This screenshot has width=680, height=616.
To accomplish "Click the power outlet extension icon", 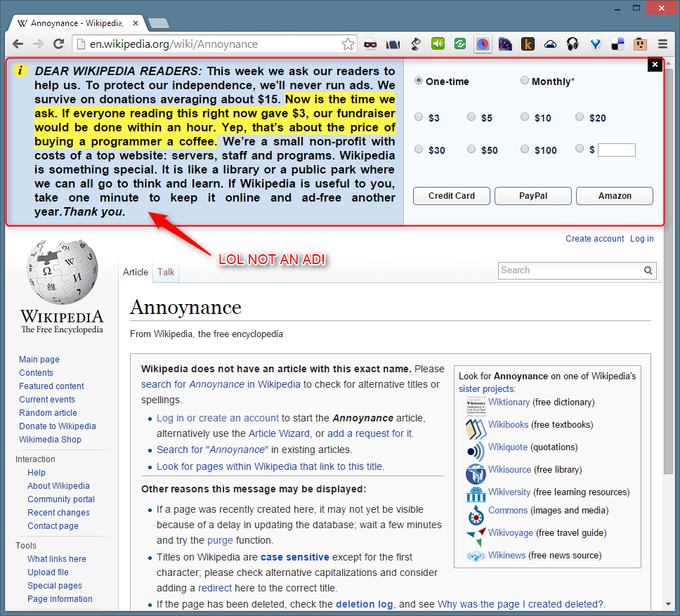I will pyautogui.click(x=640, y=44).
